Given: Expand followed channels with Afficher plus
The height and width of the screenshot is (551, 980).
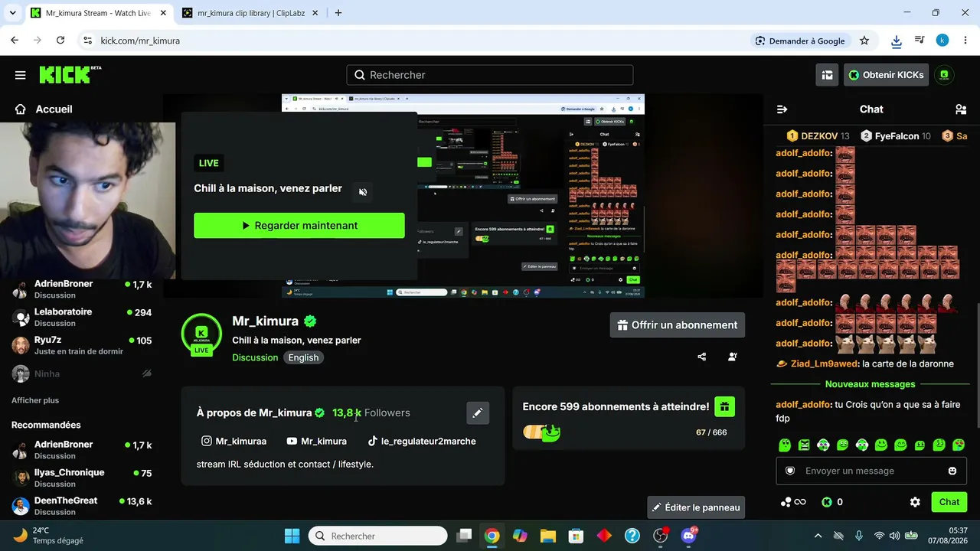Looking at the screenshot, I should [35, 400].
